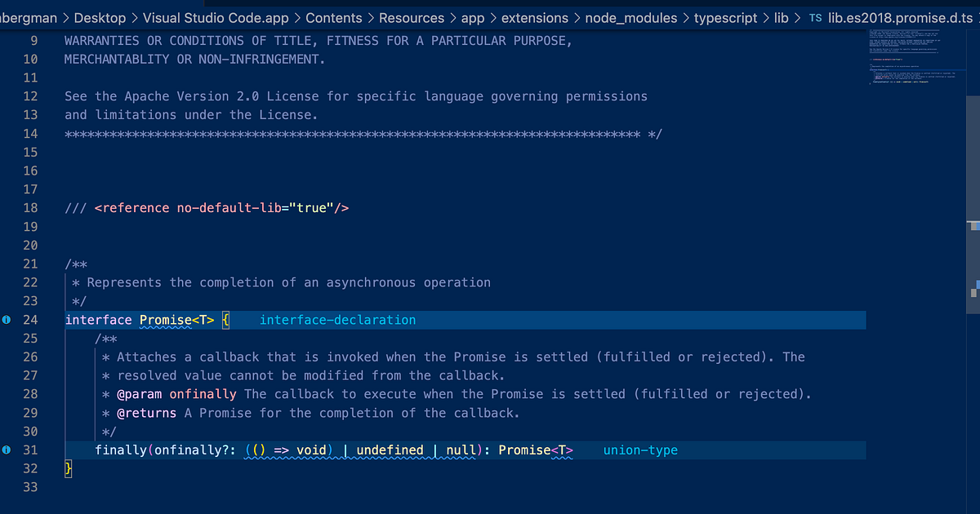Image resolution: width=980 pixels, height=514 pixels.
Task: Click the union-type inlay hint on line 31
Action: coord(640,450)
